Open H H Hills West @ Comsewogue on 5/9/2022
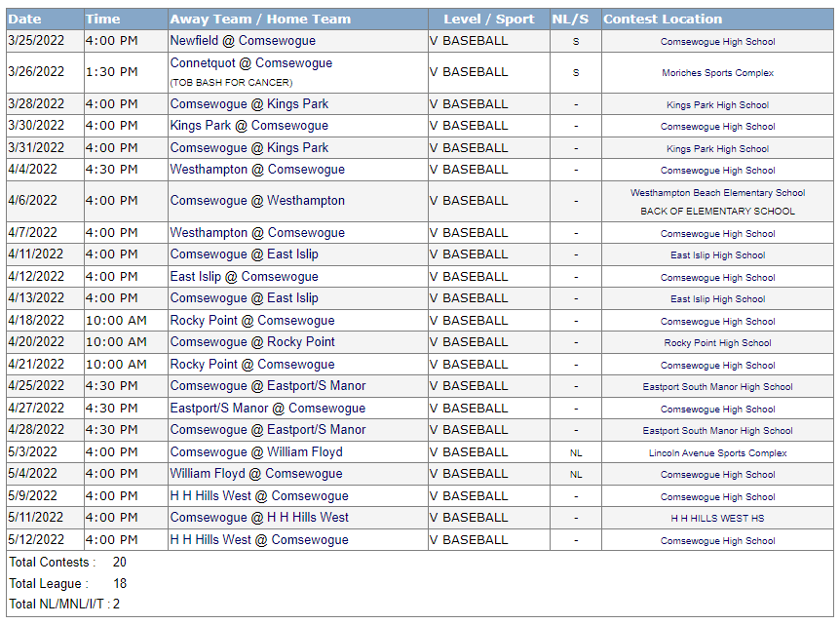840x625 pixels. 259,496
